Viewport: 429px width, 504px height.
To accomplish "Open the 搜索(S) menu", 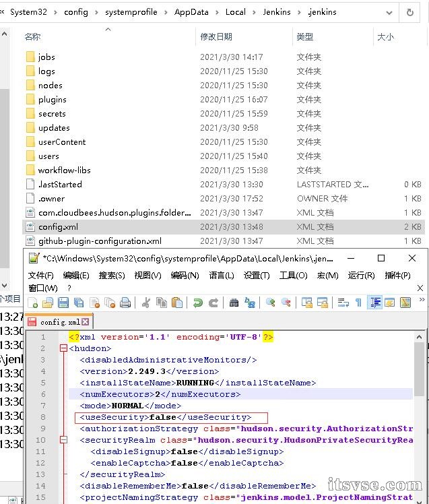I will pyautogui.click(x=112, y=276).
